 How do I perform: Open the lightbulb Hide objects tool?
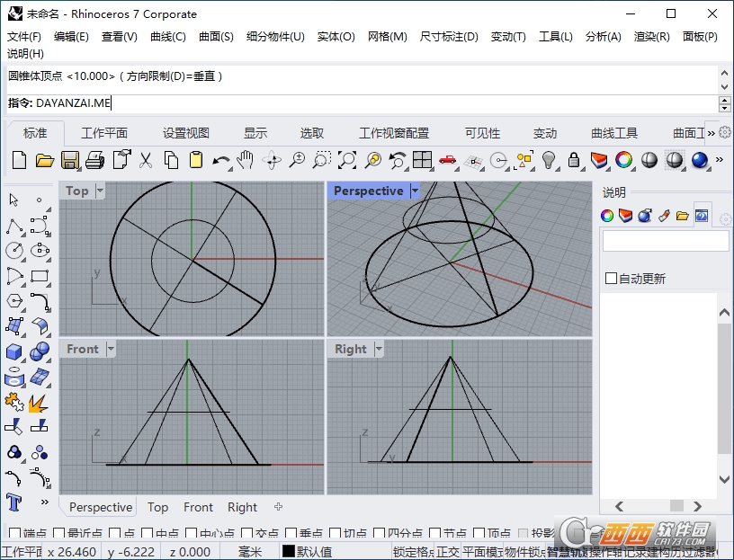[x=549, y=160]
